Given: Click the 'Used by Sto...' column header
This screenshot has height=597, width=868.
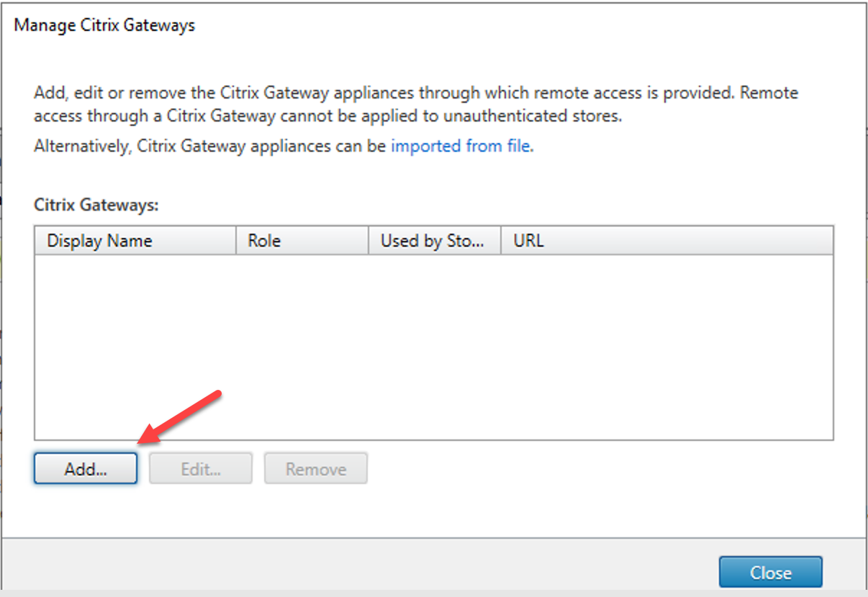Looking at the screenshot, I should click(x=432, y=241).
